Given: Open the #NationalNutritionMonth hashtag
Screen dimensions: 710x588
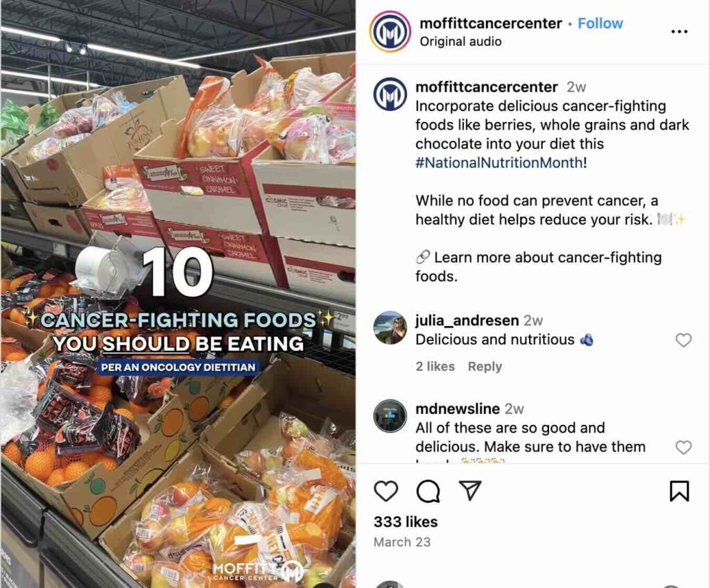Looking at the screenshot, I should coord(499,162).
